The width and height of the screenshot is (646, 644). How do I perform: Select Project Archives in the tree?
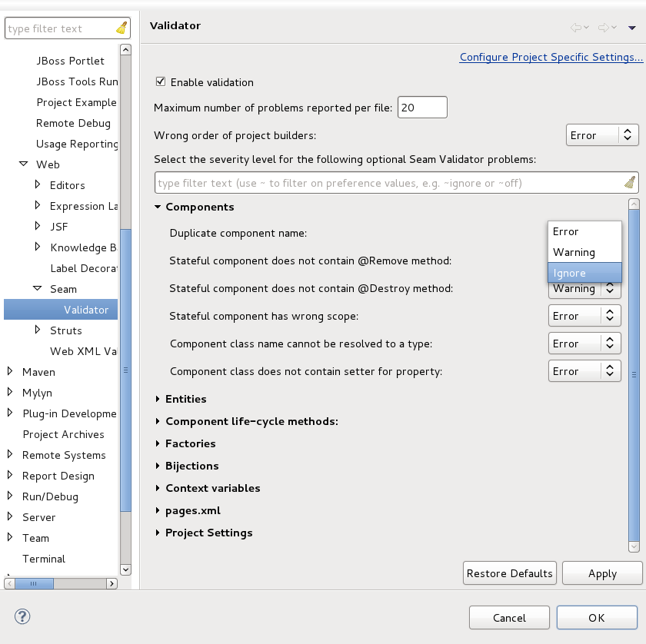pyautogui.click(x=63, y=434)
